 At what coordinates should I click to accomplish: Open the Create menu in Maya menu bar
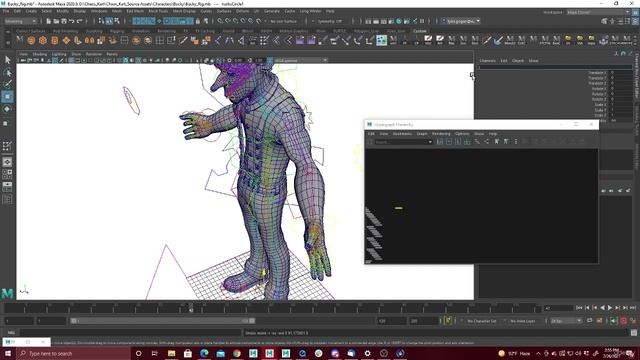(31, 11)
